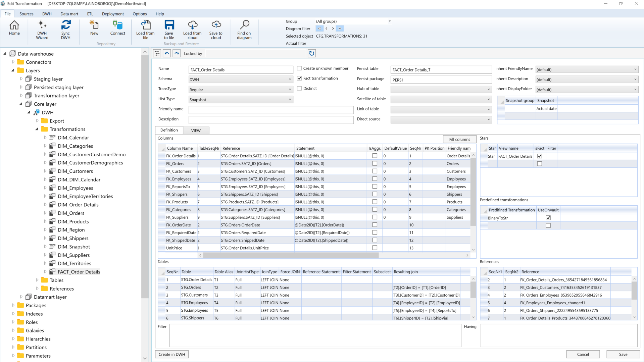Toggle IsAggr for FK_Order Details row
Viewport: 644px width, 362px height.
click(x=375, y=156)
